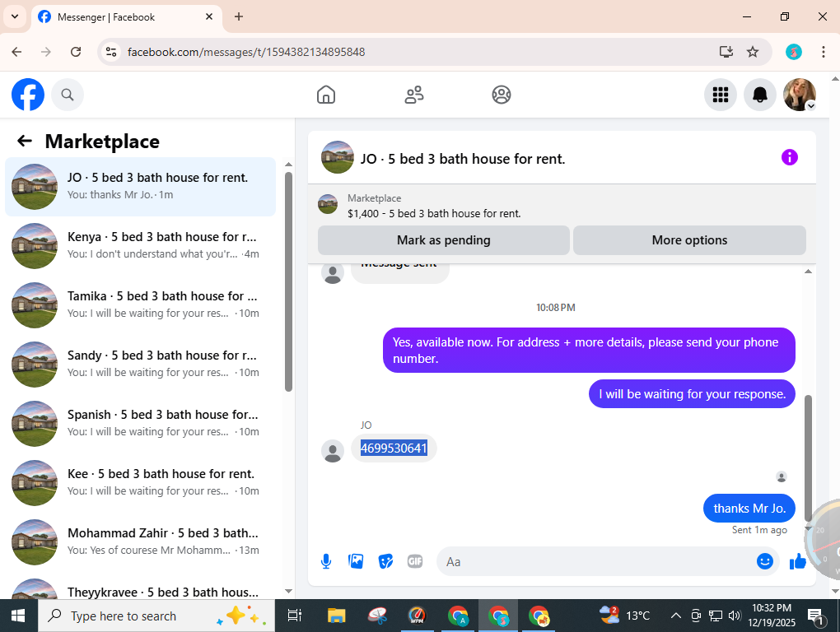
Task: View site information icon in address bar
Action: tap(111, 52)
